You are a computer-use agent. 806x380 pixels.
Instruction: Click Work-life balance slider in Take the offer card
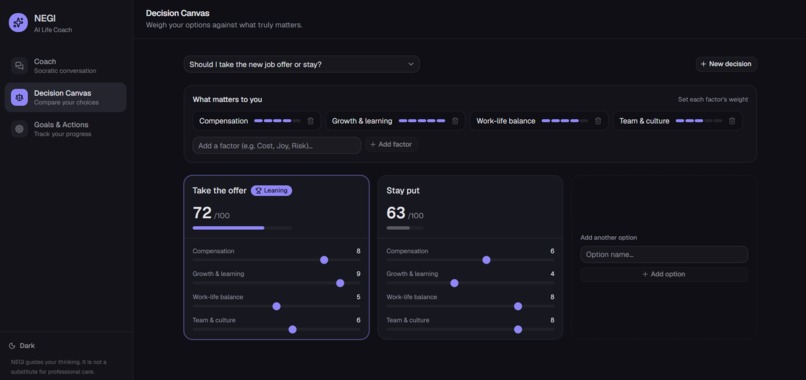click(277, 306)
